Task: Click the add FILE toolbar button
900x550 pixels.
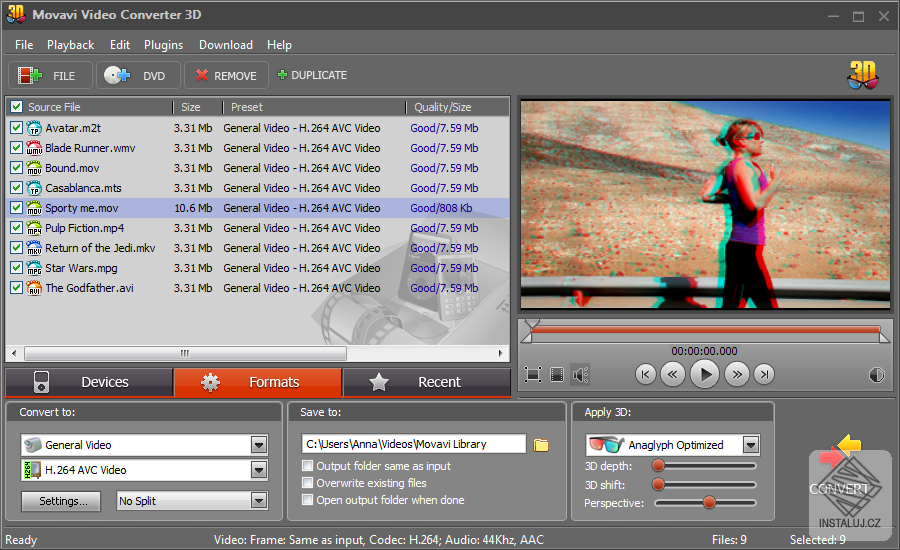Action: (x=51, y=75)
